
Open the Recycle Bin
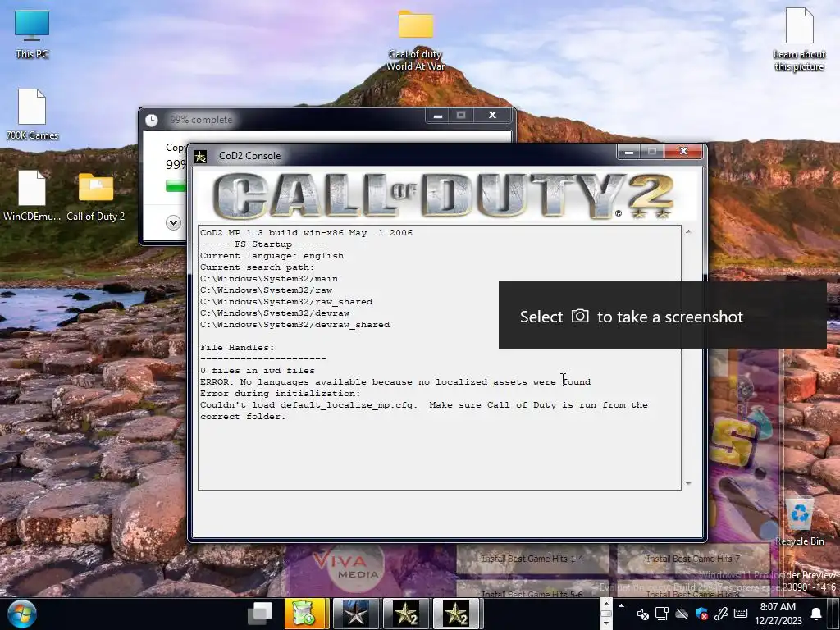pos(799,523)
